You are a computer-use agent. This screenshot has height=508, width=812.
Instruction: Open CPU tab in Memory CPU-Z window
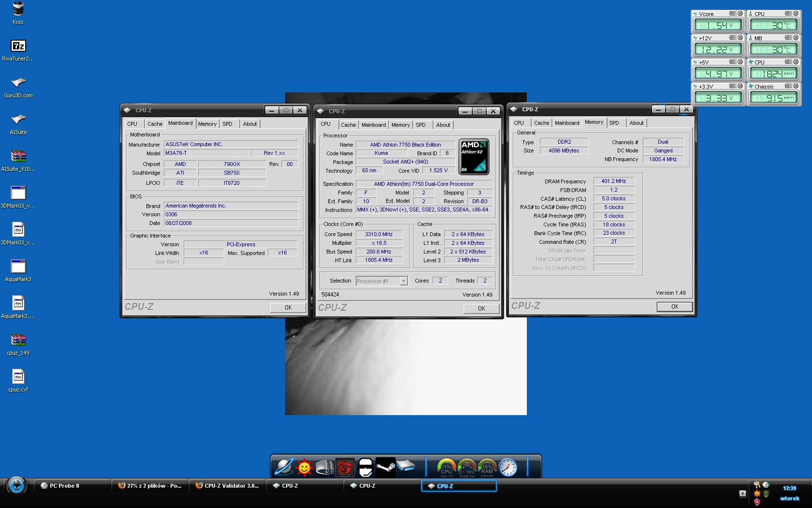[519, 123]
